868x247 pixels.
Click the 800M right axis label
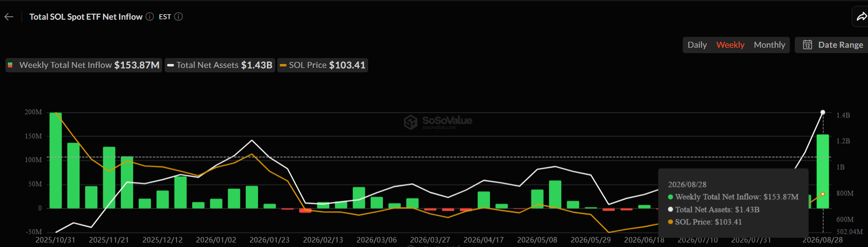coord(845,193)
